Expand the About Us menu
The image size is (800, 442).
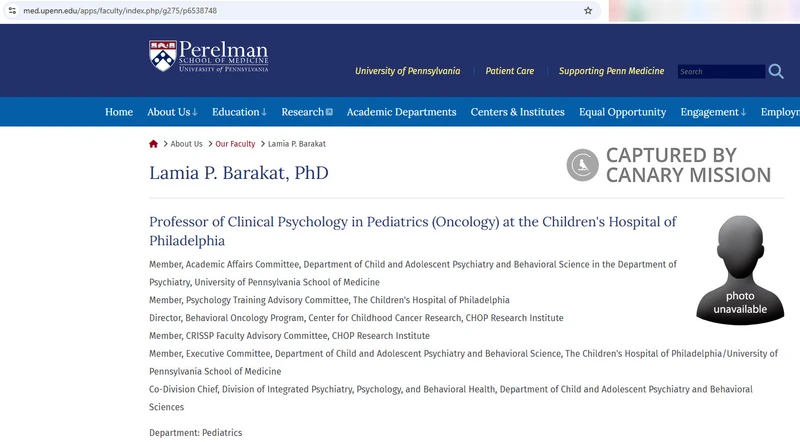(172, 112)
